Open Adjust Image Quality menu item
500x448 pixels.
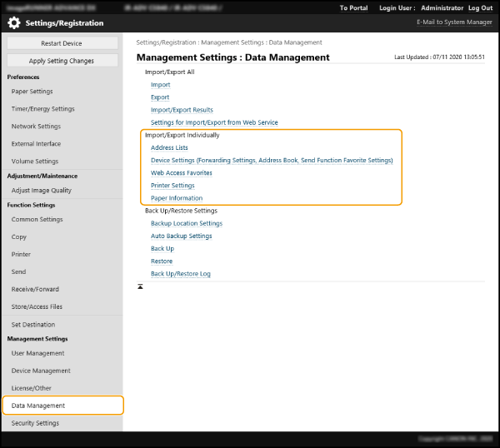[x=42, y=191]
